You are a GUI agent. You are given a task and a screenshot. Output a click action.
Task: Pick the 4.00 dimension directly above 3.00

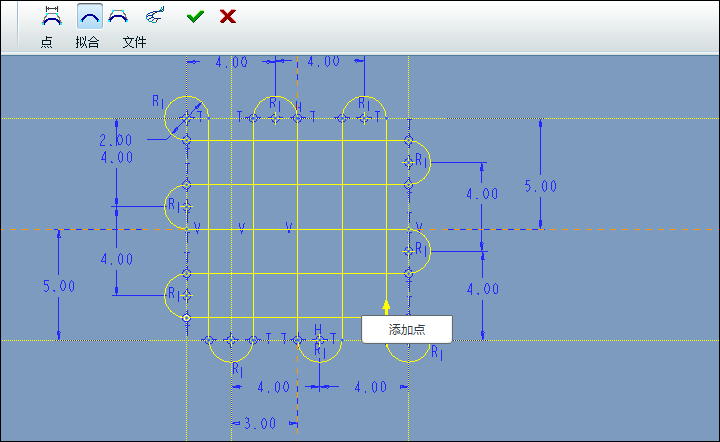tap(273, 387)
